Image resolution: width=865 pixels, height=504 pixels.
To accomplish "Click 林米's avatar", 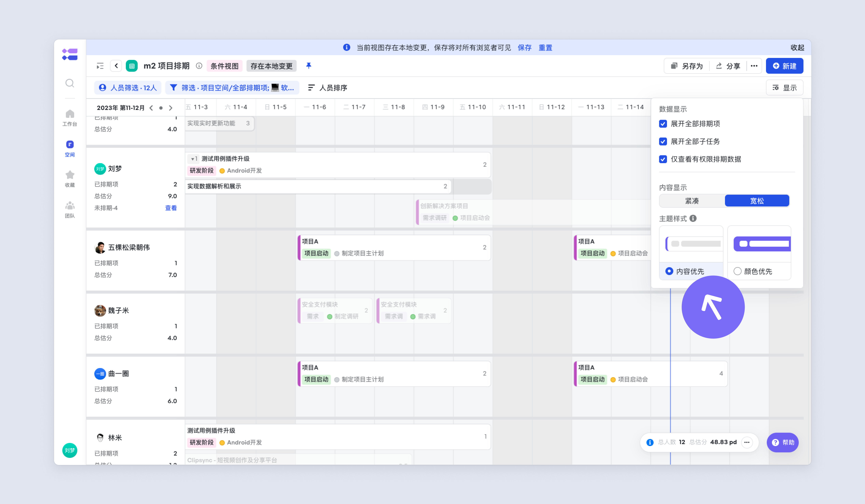I will point(100,437).
